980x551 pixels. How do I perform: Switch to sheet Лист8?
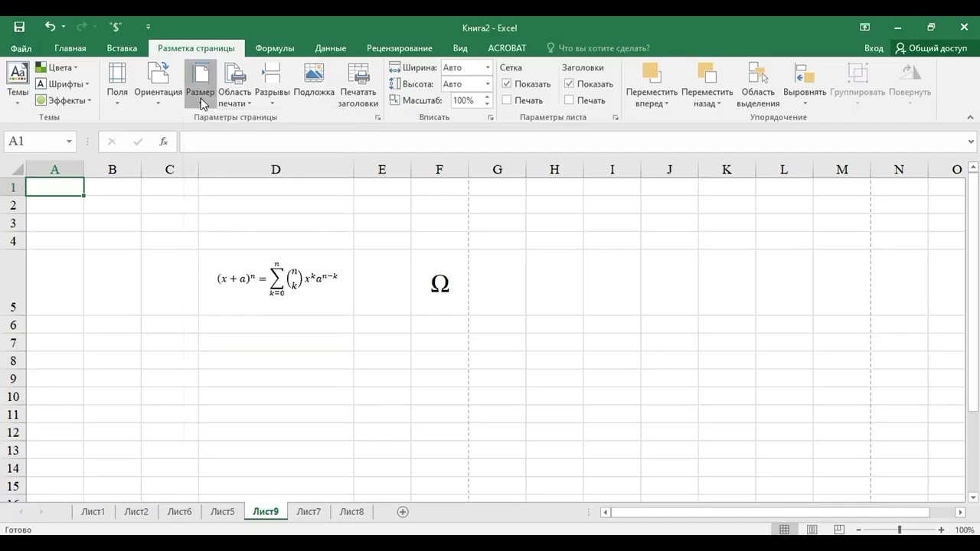(351, 511)
